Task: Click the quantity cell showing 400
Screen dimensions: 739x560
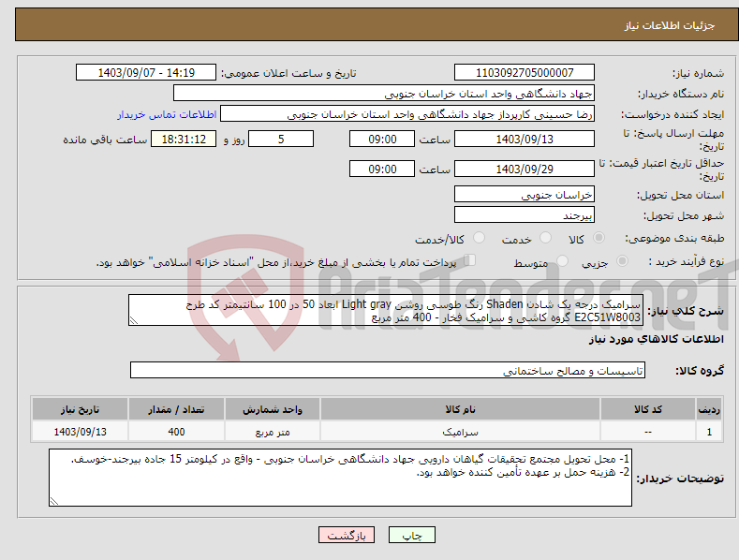Action: coord(176,432)
